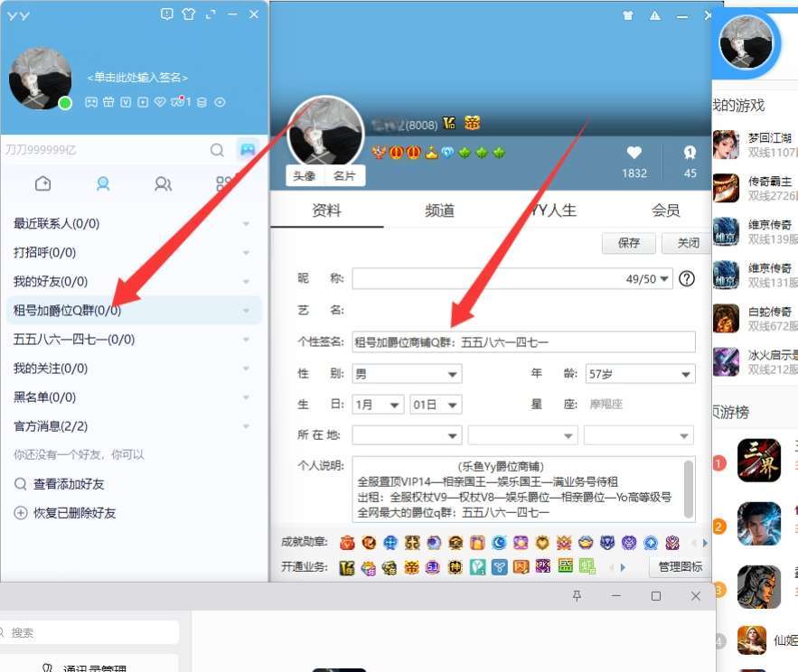The height and width of the screenshot is (672, 798).
Task: Open game center via the blue gamepad icon
Action: point(248,150)
